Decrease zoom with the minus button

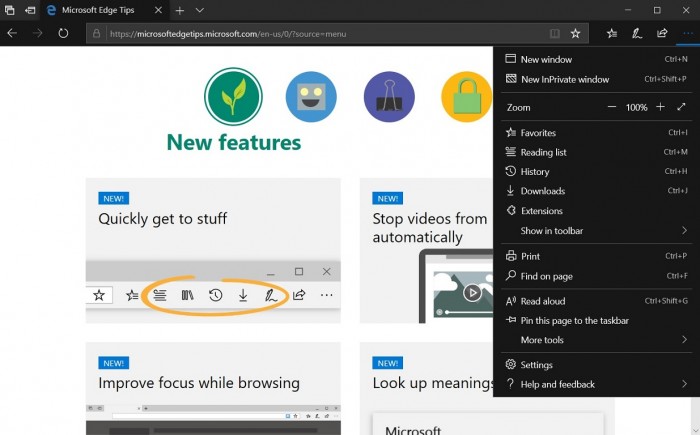612,107
